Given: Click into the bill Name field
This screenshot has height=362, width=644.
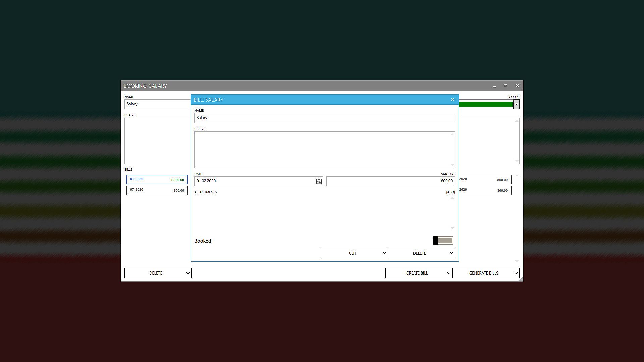Looking at the screenshot, I should 324,118.
